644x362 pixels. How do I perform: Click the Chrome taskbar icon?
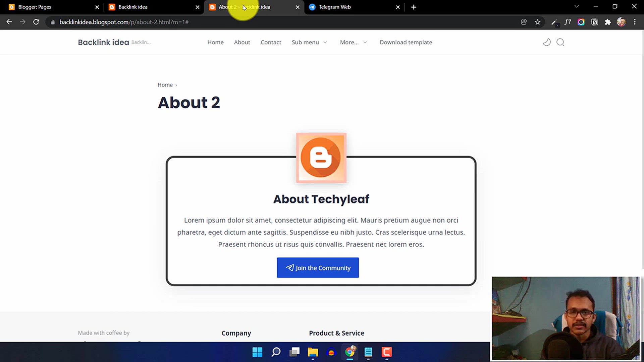(x=350, y=352)
